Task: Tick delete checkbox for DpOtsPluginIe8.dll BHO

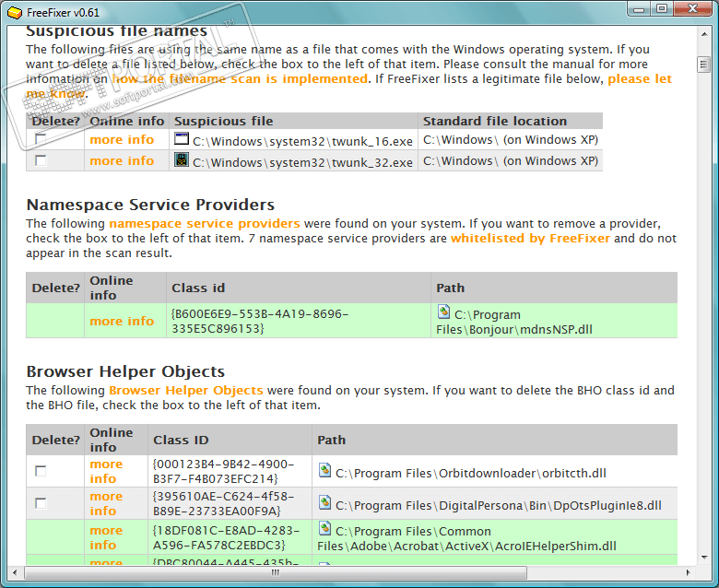Action: (41, 503)
